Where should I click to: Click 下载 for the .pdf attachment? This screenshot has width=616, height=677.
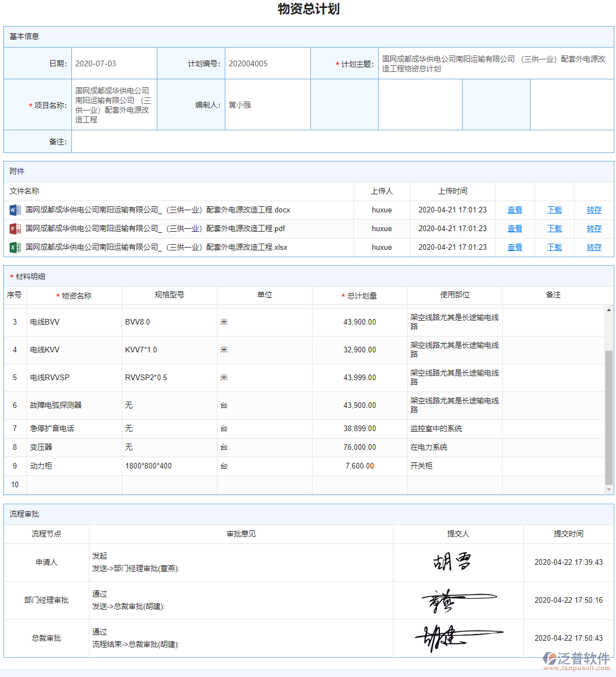(554, 228)
